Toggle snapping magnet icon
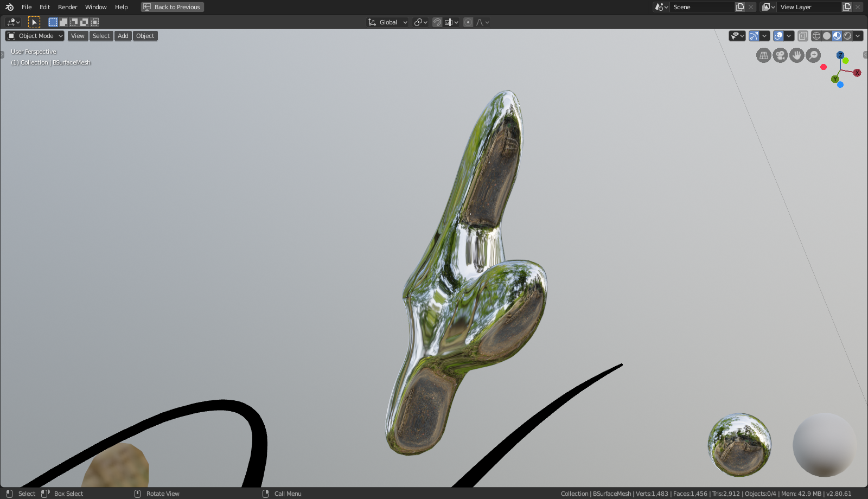This screenshot has height=499, width=868. coord(437,22)
